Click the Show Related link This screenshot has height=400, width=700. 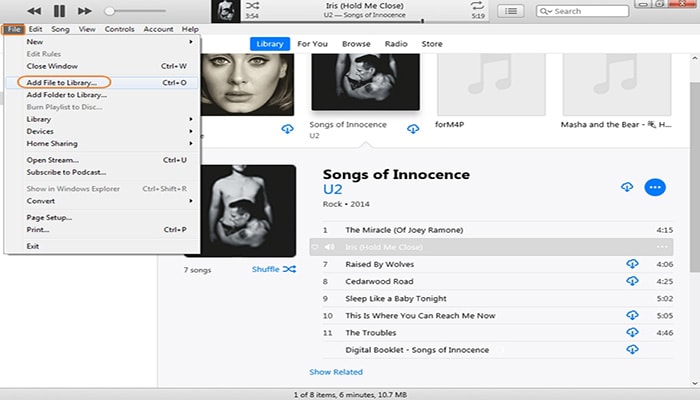click(x=336, y=372)
